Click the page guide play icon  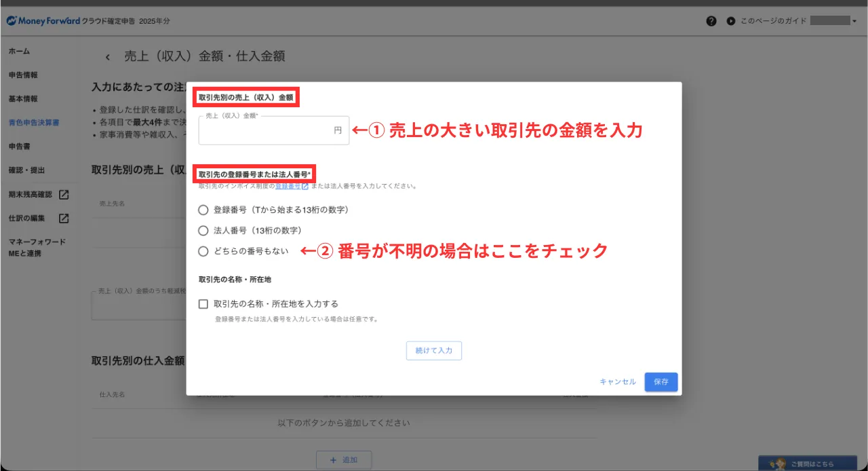click(x=730, y=21)
